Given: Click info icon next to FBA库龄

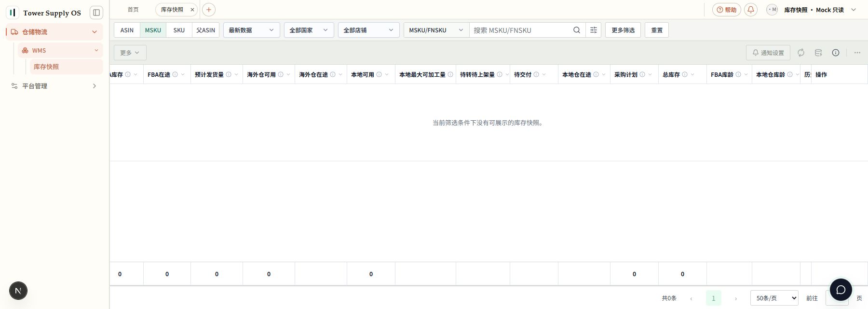Looking at the screenshot, I should click(x=738, y=74).
